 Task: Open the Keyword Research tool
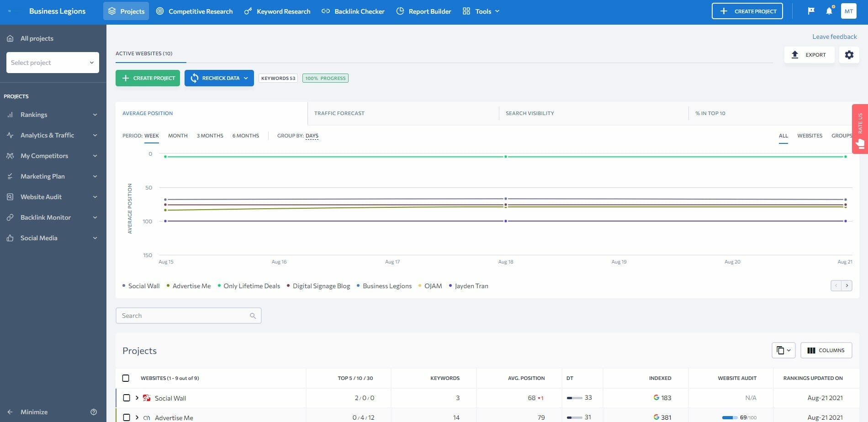[x=276, y=11]
